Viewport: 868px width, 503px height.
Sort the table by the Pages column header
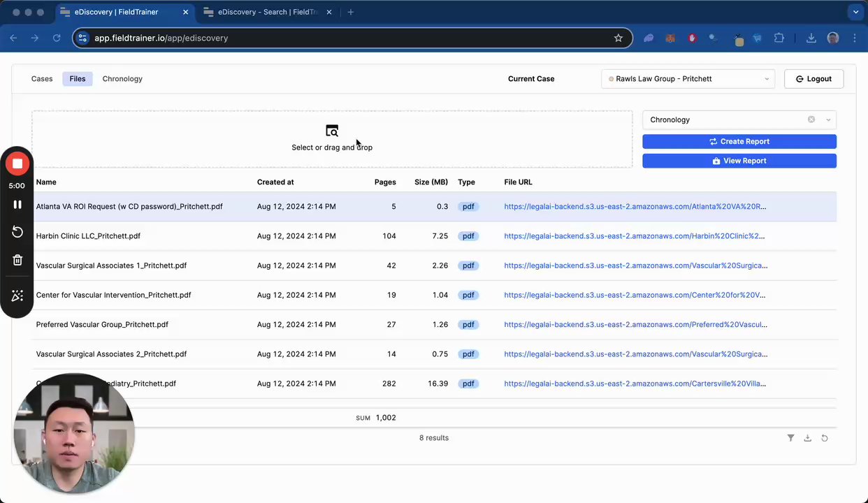pyautogui.click(x=385, y=182)
